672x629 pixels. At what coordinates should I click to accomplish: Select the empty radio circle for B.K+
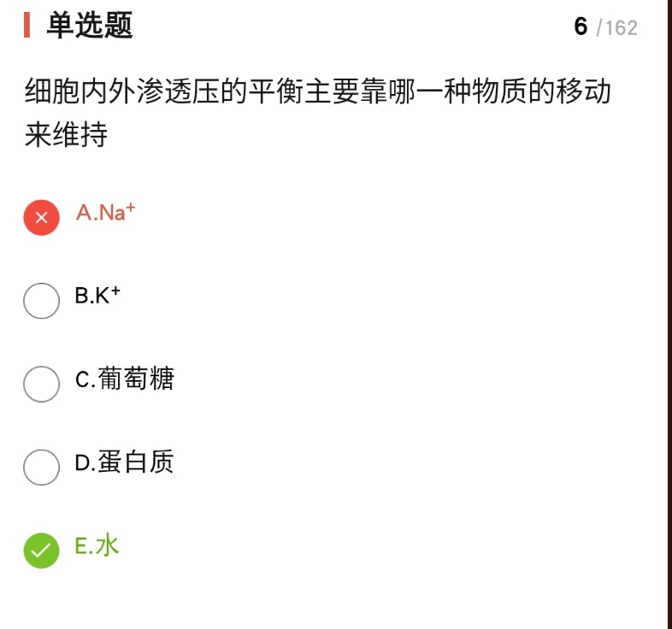point(41,301)
